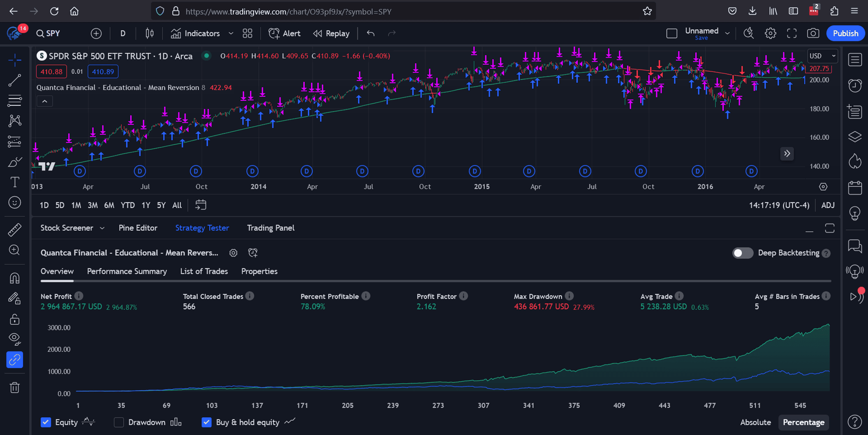Select the Text annotation tool
868x435 pixels.
coord(15,182)
